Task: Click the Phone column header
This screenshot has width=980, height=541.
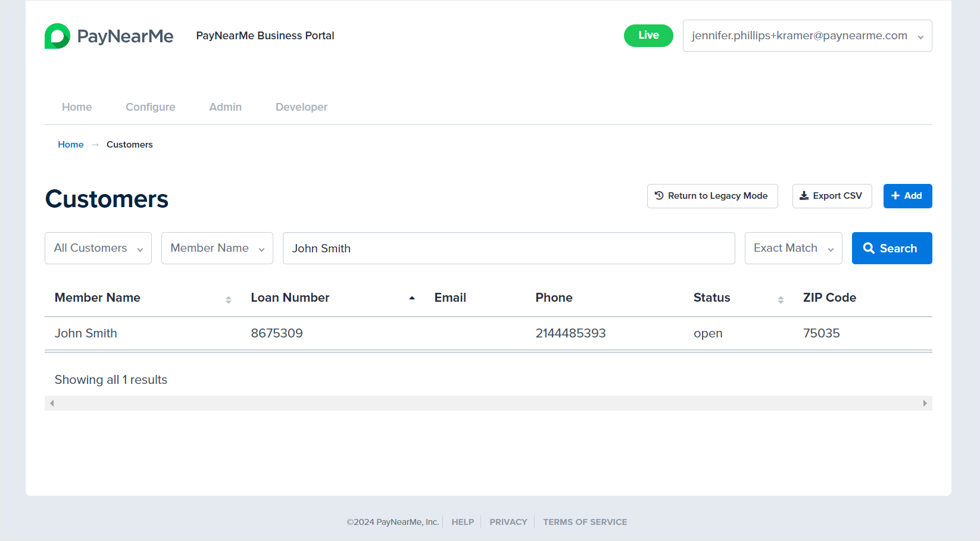Action: click(x=554, y=298)
